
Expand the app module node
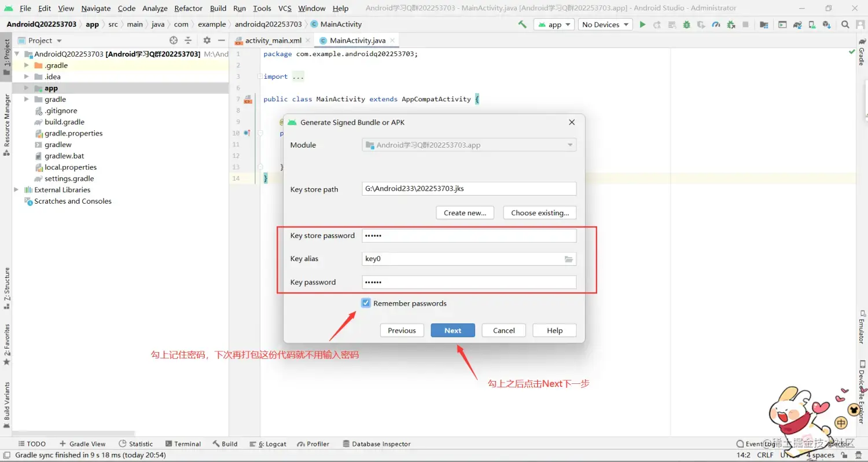(x=27, y=88)
